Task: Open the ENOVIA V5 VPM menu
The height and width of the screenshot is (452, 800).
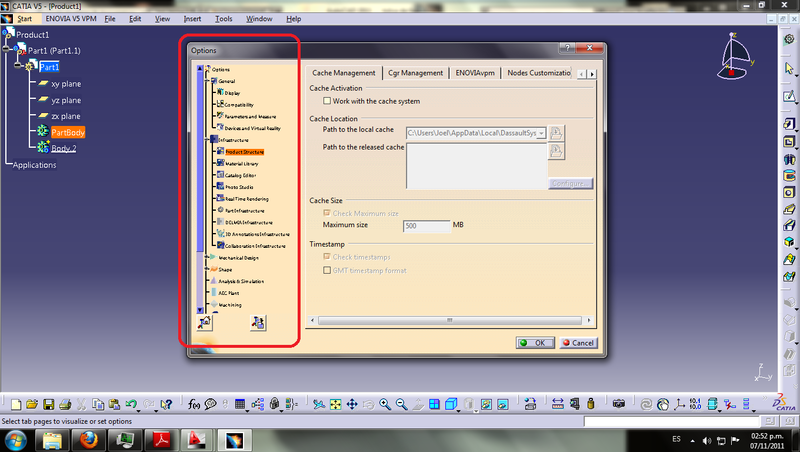Action: click(x=71, y=19)
